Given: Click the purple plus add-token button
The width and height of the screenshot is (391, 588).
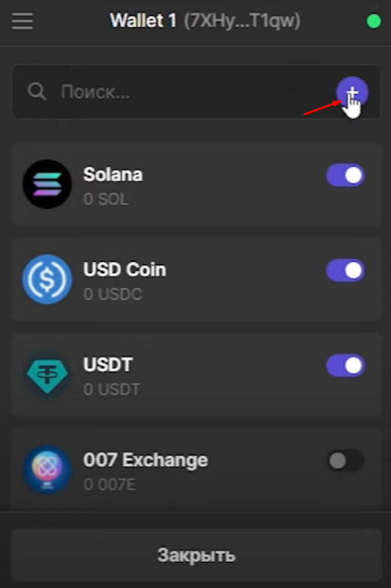Looking at the screenshot, I should [352, 93].
